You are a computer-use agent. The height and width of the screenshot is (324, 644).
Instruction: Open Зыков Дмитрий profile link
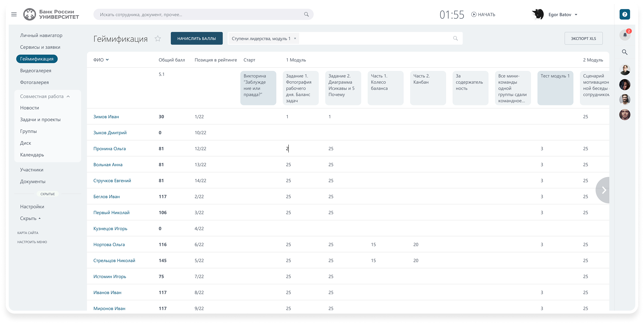[x=110, y=133]
